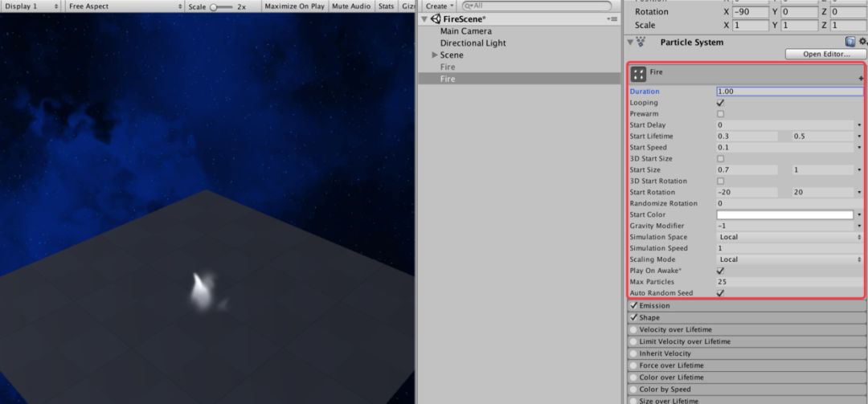Viewport: 868px width, 404px height.
Task: Open the Create dropdown in the hierarchy
Action: 440,6
